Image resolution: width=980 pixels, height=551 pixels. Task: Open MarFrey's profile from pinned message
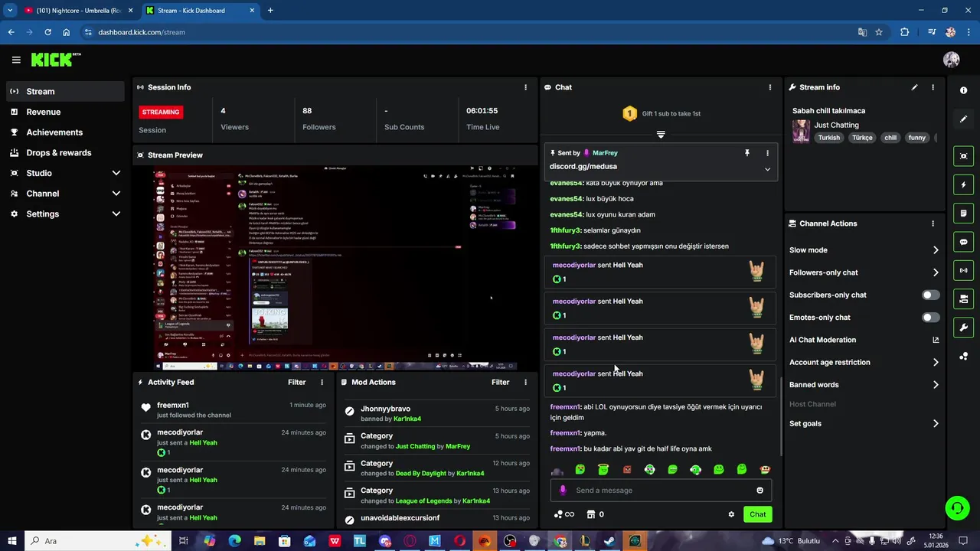pos(605,153)
